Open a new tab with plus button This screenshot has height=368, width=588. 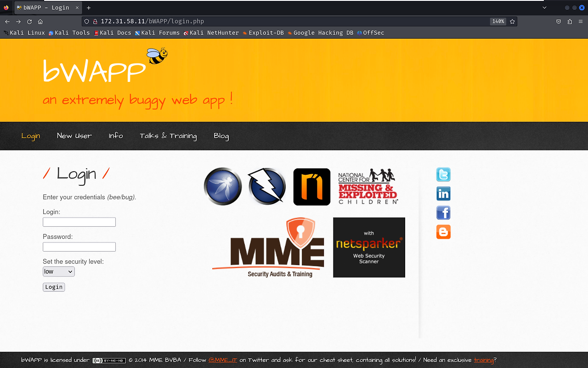pos(89,8)
